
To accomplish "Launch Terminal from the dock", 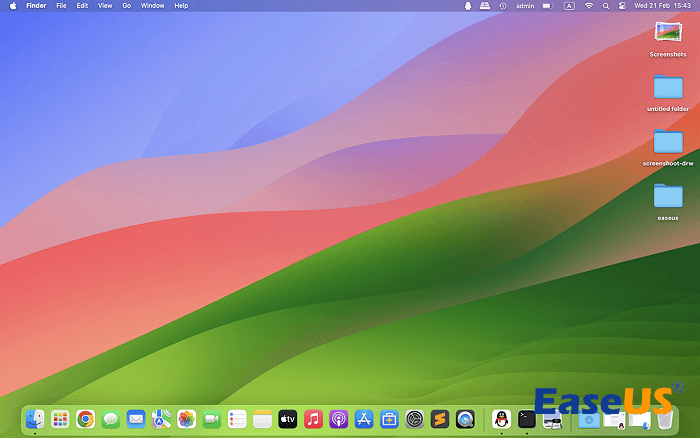I will coord(526,419).
